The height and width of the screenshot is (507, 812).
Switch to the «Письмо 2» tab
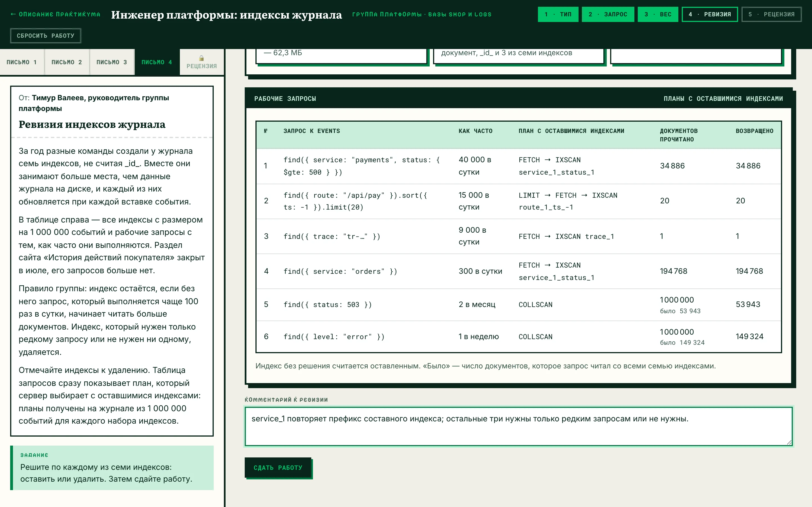[67, 62]
